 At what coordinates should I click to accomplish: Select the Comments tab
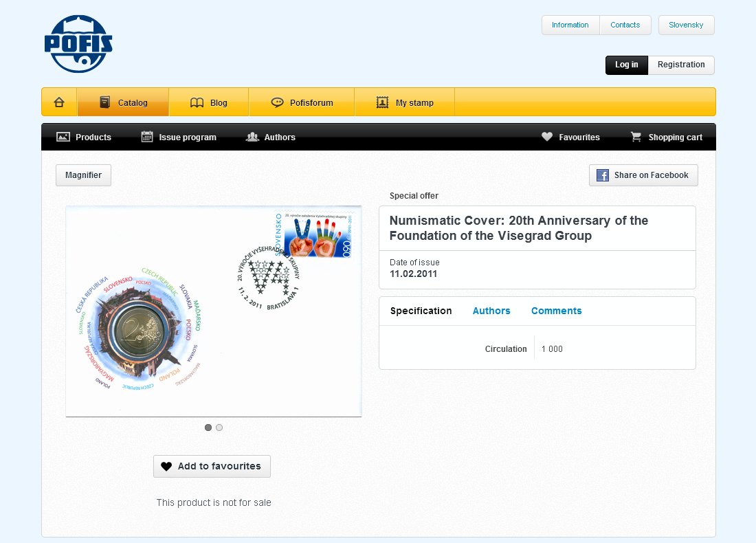(557, 311)
